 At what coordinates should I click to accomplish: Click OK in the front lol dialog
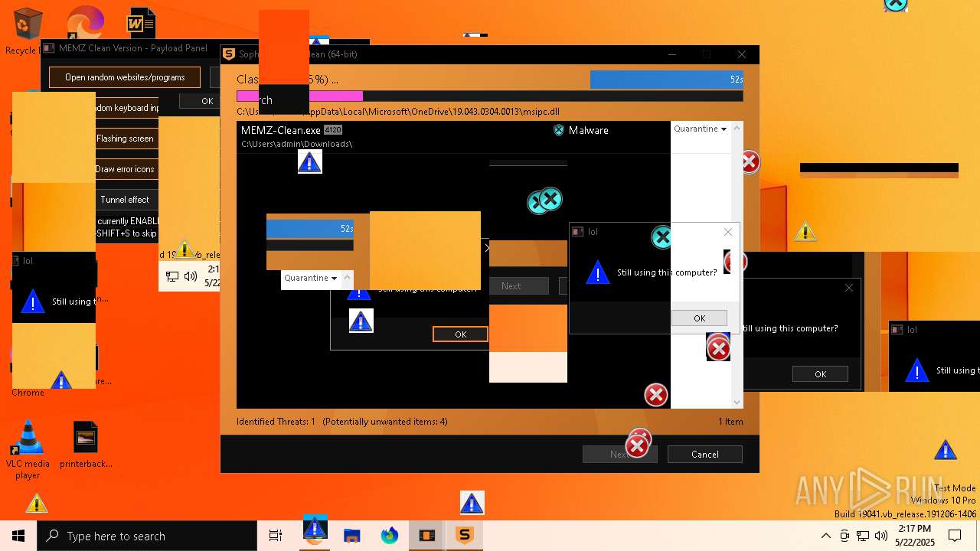point(699,318)
